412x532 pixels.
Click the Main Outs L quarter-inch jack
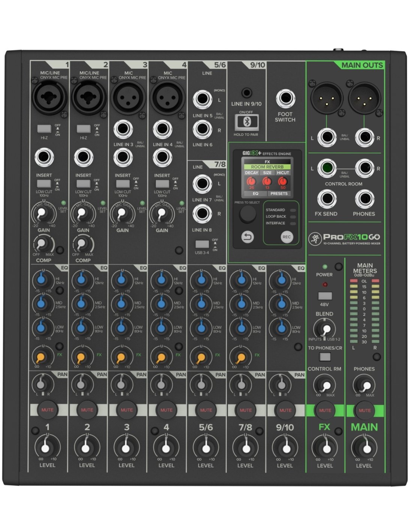326,137
